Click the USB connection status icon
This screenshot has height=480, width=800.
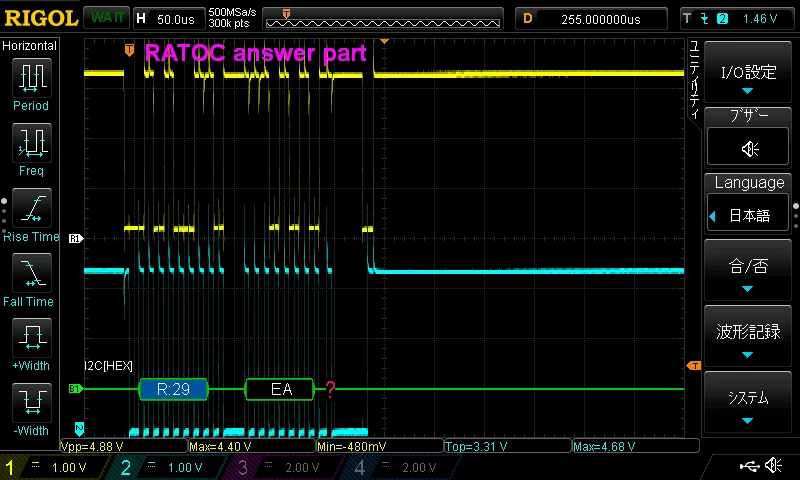(x=749, y=466)
